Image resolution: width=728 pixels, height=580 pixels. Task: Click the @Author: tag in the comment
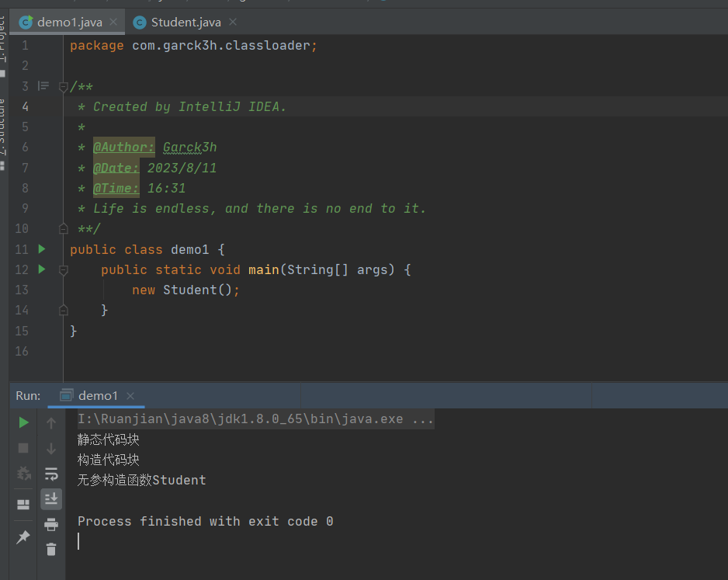tap(123, 148)
